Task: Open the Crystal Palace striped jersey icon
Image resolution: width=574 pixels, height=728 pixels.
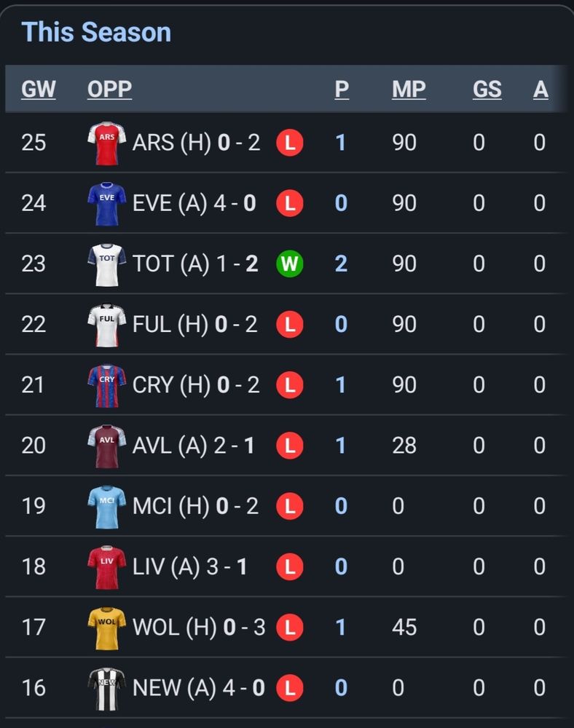Action: [x=107, y=385]
